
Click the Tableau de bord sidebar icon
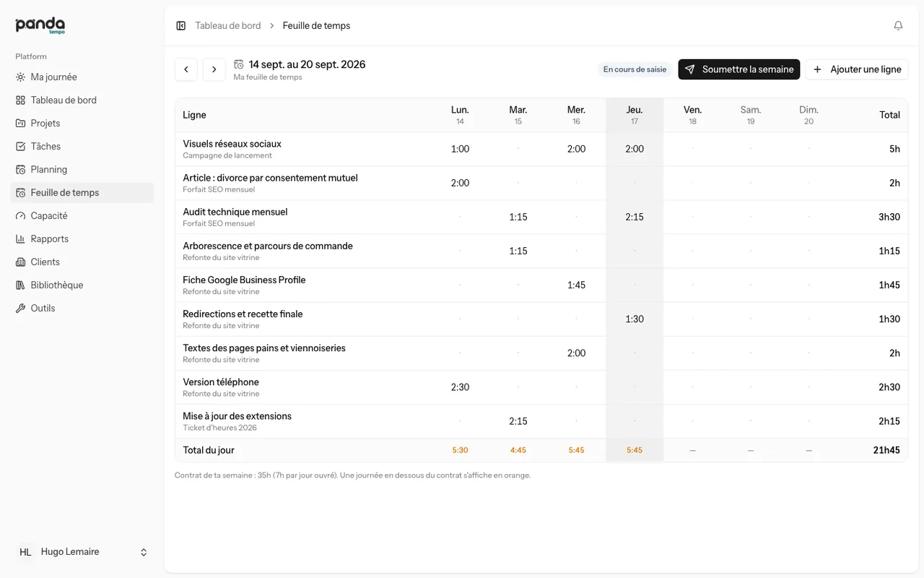click(x=20, y=100)
